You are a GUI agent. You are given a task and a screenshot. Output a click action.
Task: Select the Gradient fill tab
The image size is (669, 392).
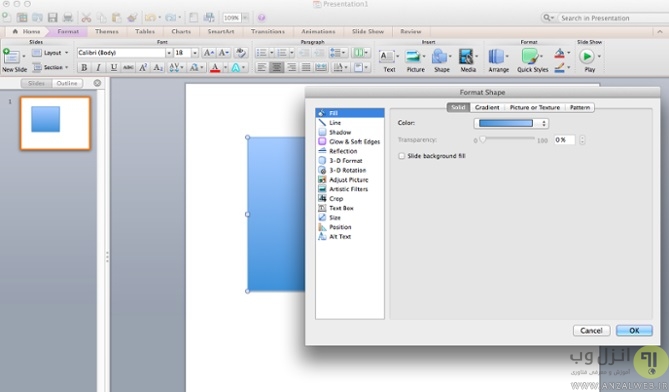487,107
